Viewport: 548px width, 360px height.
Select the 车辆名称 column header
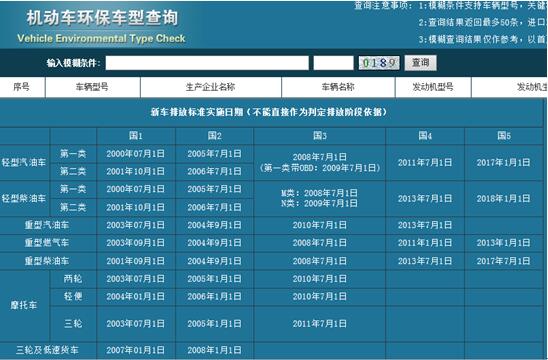(x=338, y=87)
